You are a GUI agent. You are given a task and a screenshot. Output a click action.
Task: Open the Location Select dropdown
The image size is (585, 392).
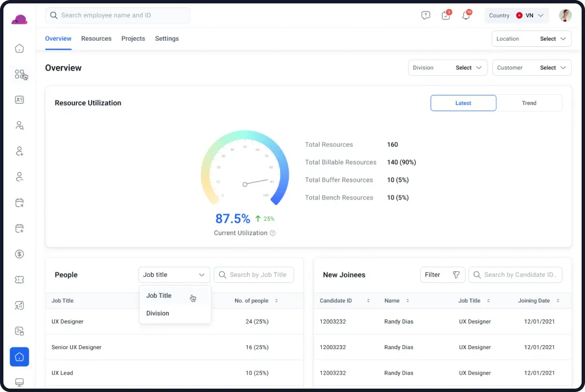531,39
